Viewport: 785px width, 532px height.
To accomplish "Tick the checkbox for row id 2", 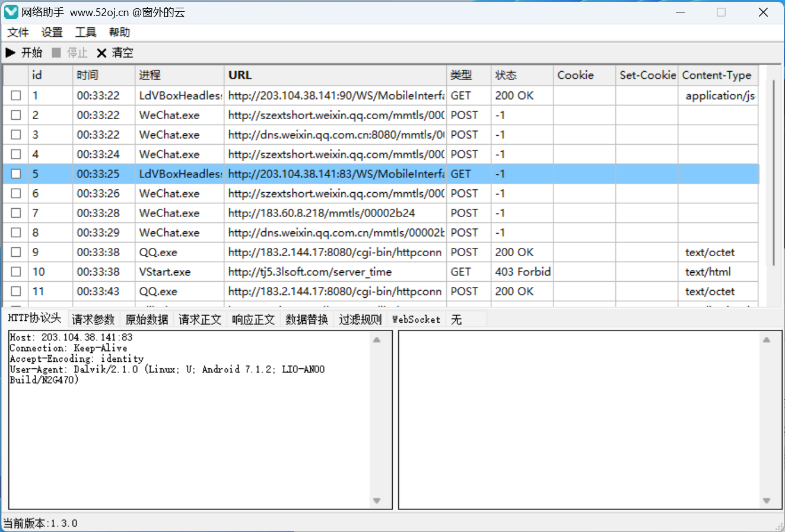I will click(16, 115).
